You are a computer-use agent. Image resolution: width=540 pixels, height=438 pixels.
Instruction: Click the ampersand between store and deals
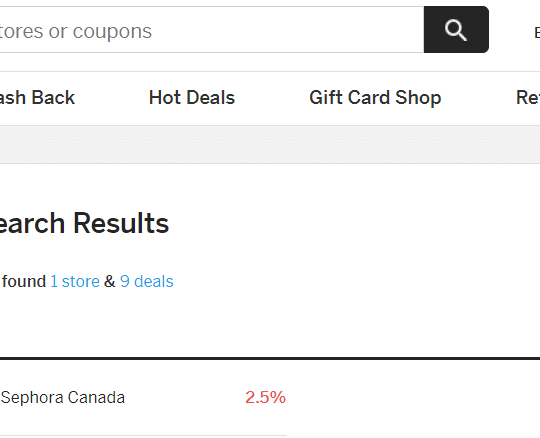click(110, 281)
